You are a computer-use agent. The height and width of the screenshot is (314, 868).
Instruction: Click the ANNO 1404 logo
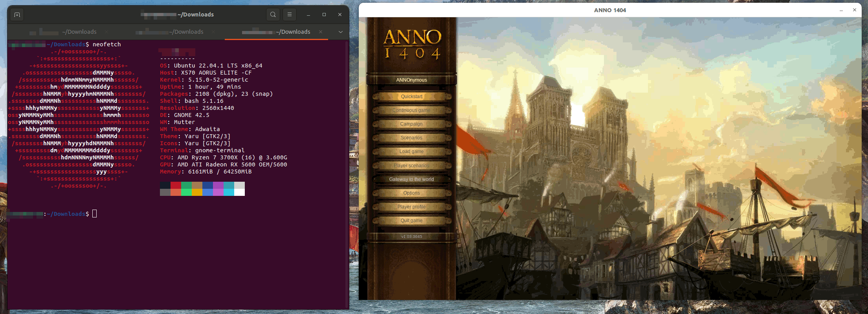[x=412, y=44]
